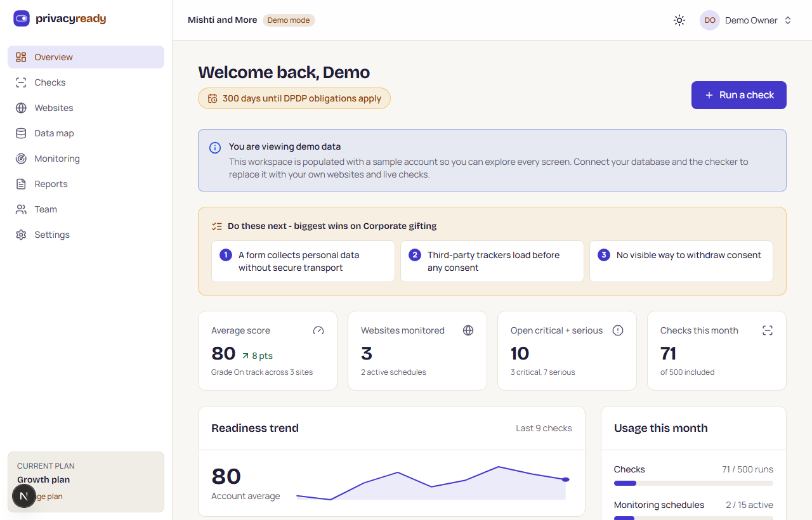Click the of 500 included text

[x=687, y=372]
